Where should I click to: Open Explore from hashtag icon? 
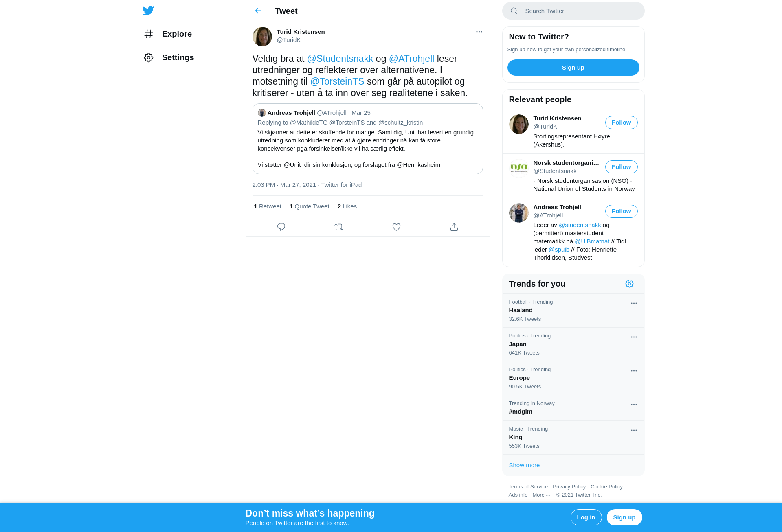pyautogui.click(x=149, y=34)
